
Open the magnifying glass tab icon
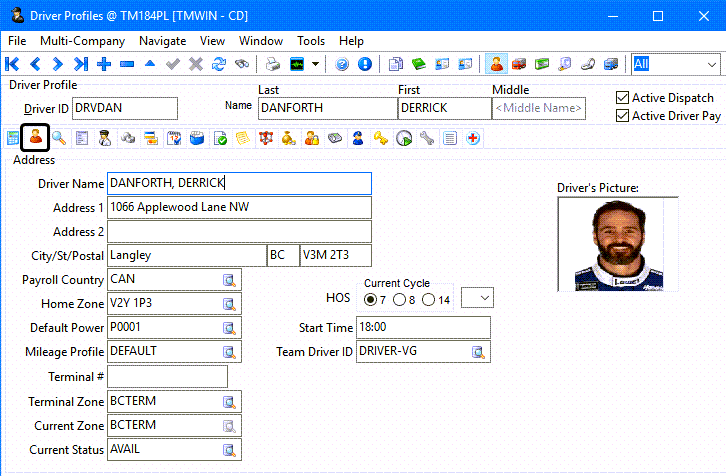[60, 138]
